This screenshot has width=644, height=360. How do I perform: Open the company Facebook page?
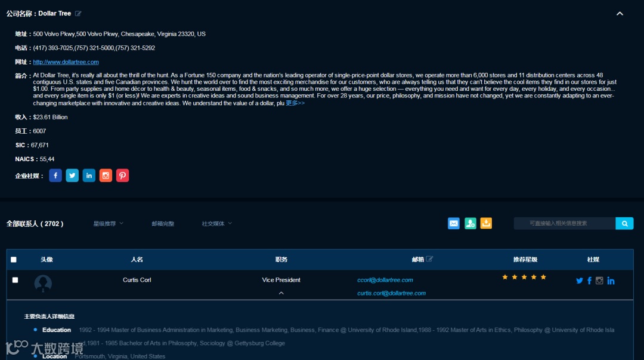click(55, 176)
